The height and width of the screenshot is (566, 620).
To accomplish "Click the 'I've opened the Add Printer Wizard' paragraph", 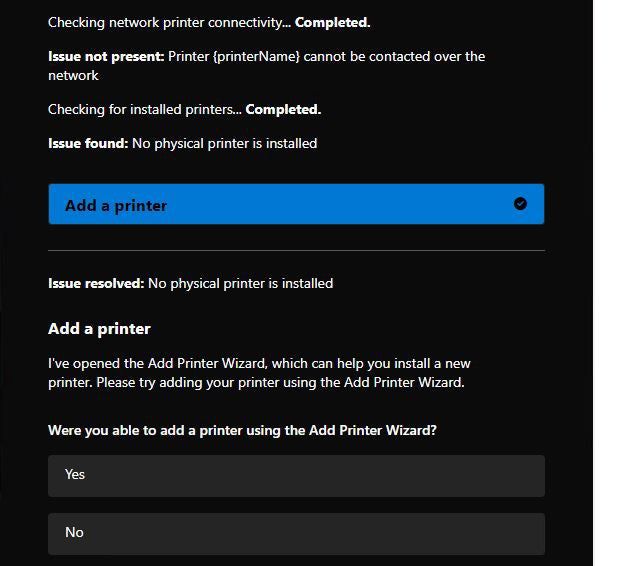I will pyautogui.click(x=259, y=373).
